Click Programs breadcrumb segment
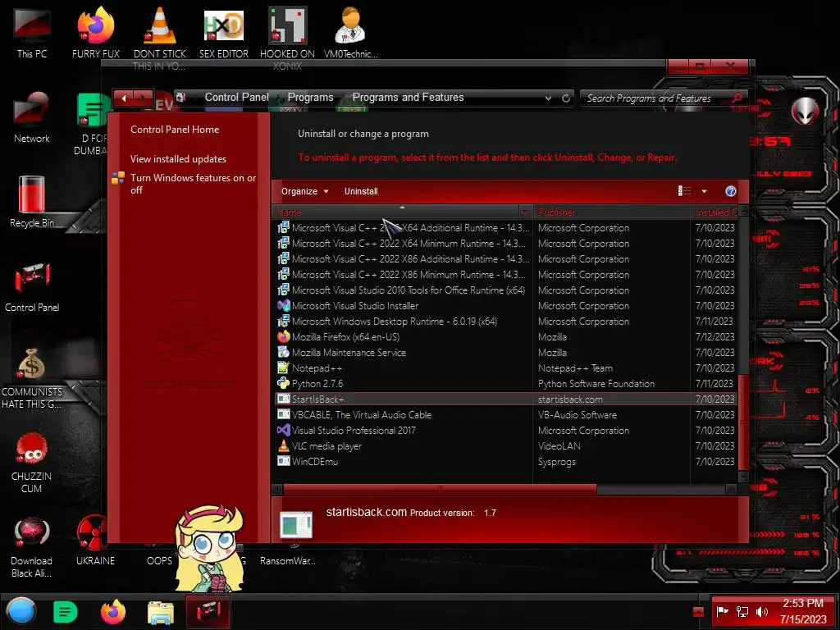Viewport: 840px width, 630px height. (310, 98)
